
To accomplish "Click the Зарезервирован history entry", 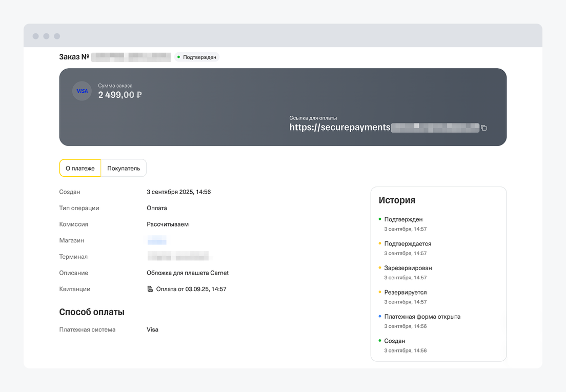I will click(x=408, y=268).
